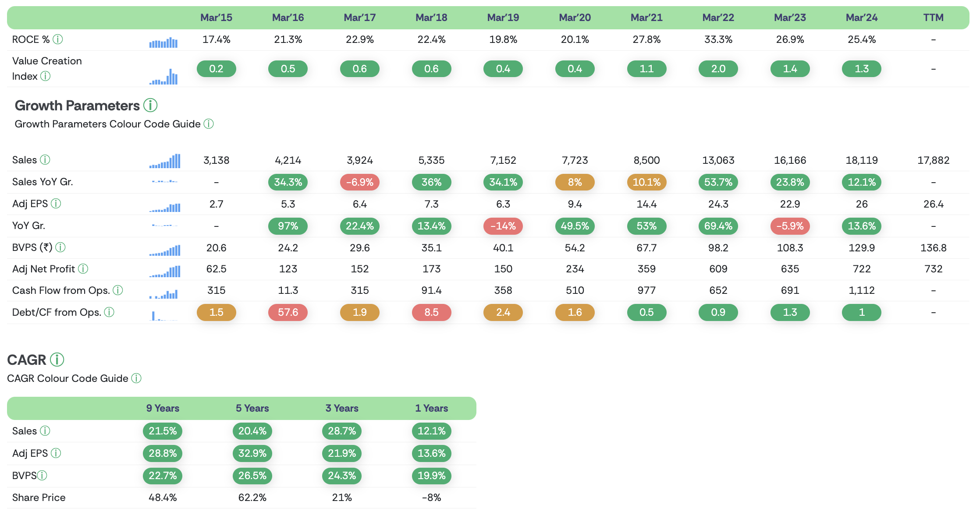The image size is (980, 515).
Task: Click BVPS (₹) info icon in growth table
Action: coord(60,247)
